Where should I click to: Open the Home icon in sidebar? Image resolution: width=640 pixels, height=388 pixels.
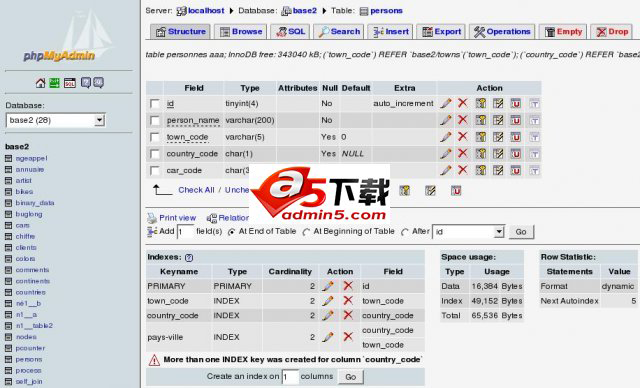coord(40,83)
